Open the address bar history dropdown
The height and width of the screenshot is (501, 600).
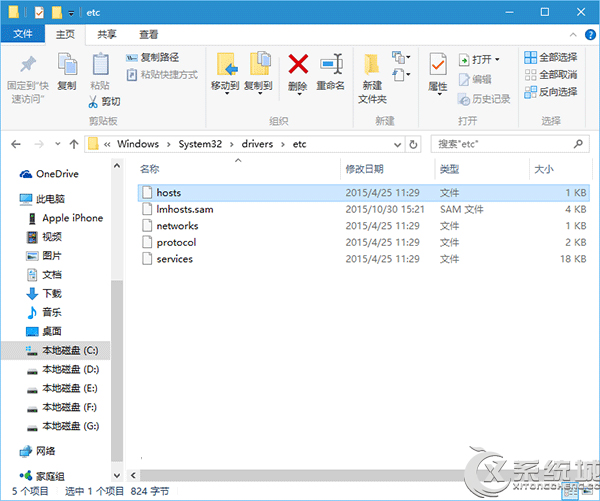coord(398,145)
